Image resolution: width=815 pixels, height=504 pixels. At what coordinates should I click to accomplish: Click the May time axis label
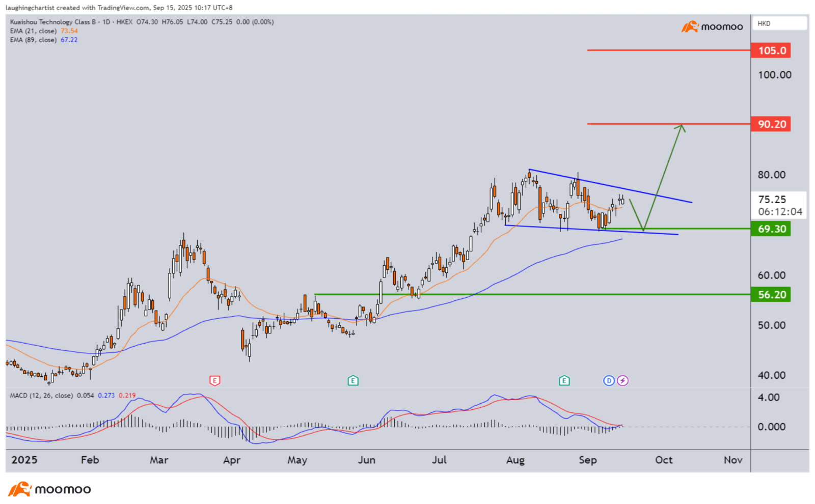pyautogui.click(x=297, y=460)
